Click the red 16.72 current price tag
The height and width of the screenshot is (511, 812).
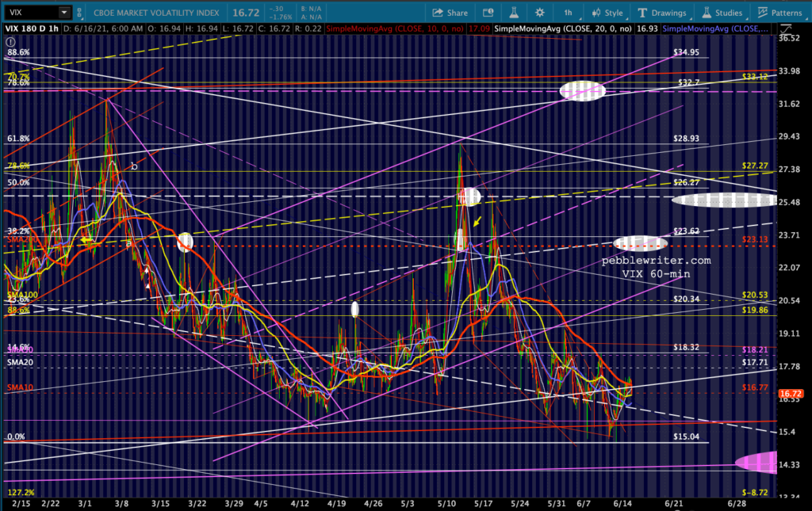791,394
